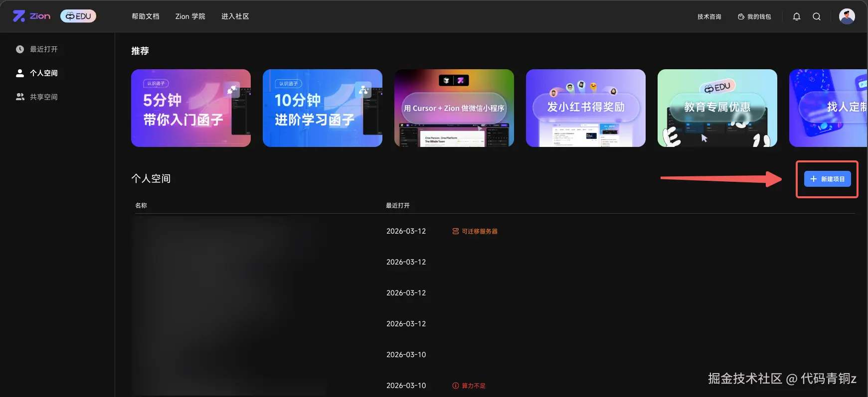Screen dimensions: 868x397
Task: Open user avatar profile menu
Action: click(x=847, y=16)
